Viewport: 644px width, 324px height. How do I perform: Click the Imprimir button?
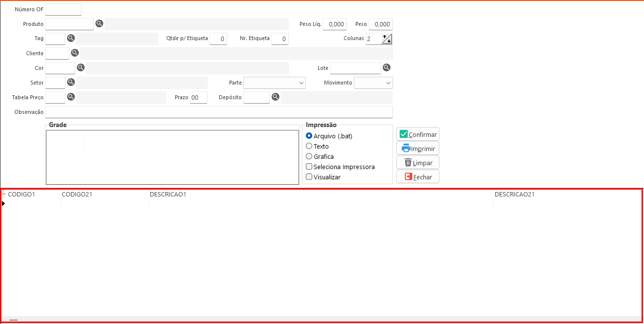pyautogui.click(x=418, y=149)
